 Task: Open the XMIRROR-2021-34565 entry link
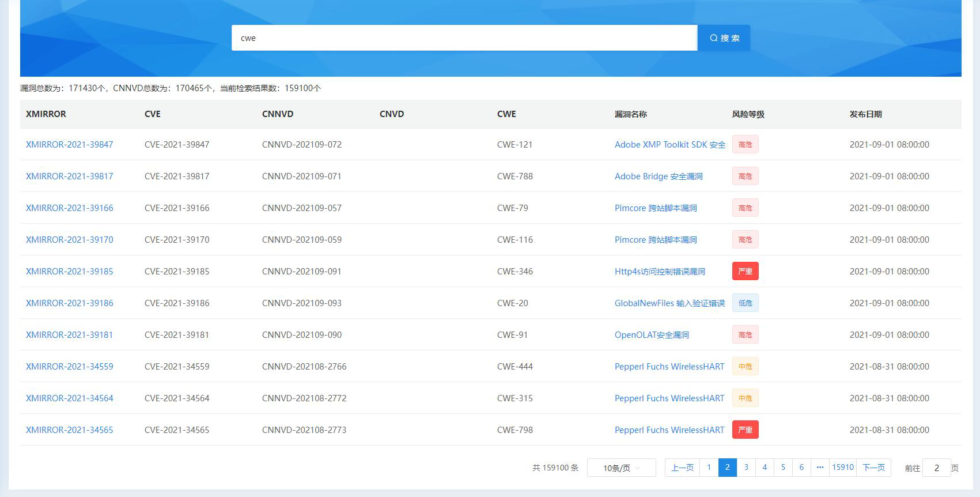pos(70,430)
